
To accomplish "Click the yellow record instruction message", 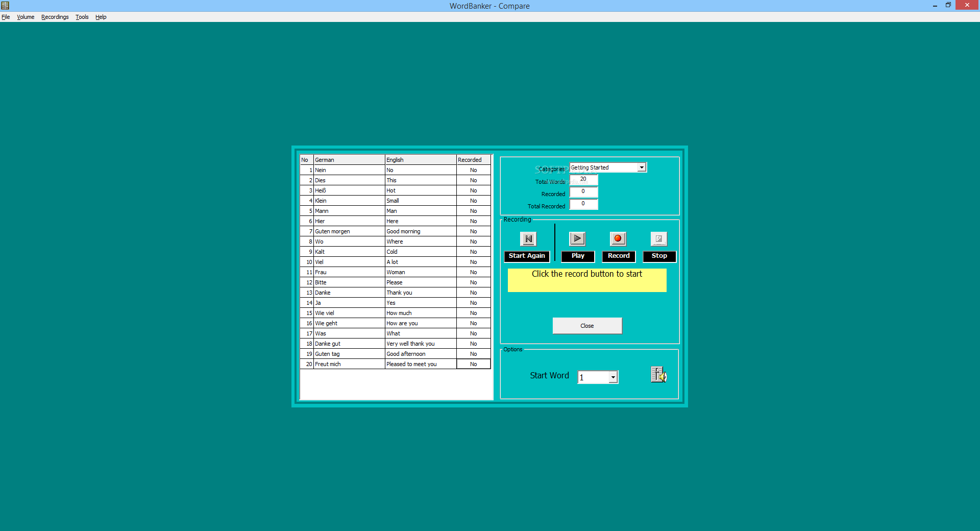I will click(587, 280).
